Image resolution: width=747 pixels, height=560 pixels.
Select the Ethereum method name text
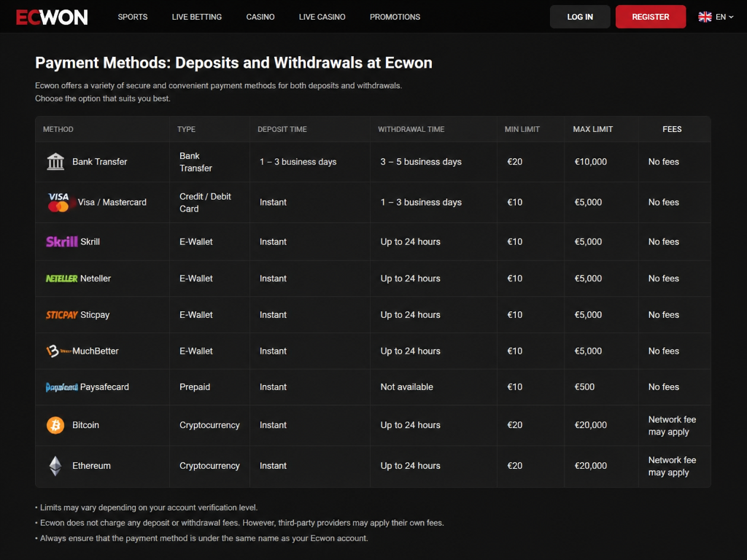(x=91, y=466)
